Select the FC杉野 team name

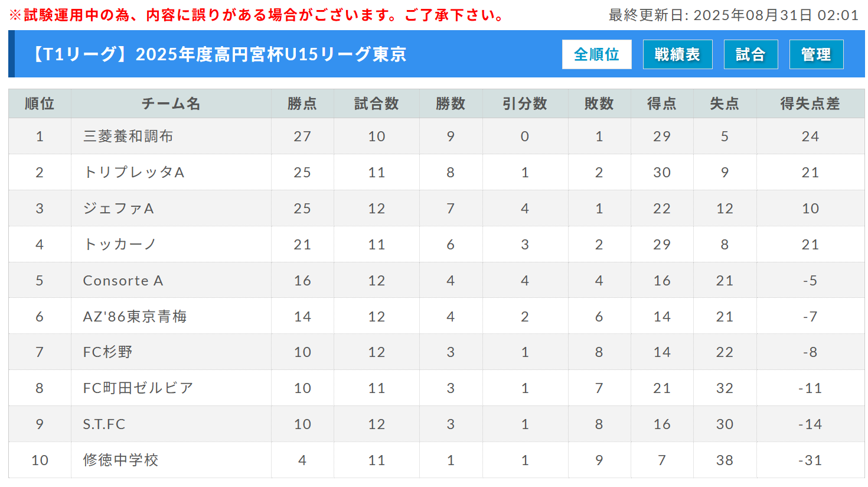point(107,352)
